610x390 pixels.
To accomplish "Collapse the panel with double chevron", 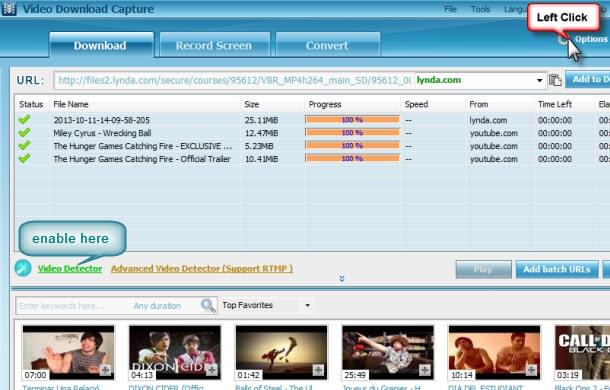I will point(342,279).
